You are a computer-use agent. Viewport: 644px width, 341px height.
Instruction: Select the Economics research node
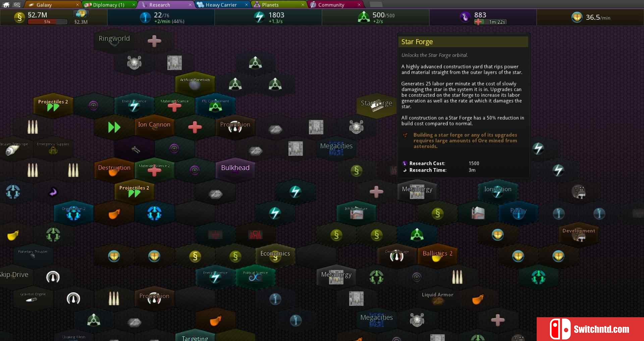pos(275,256)
